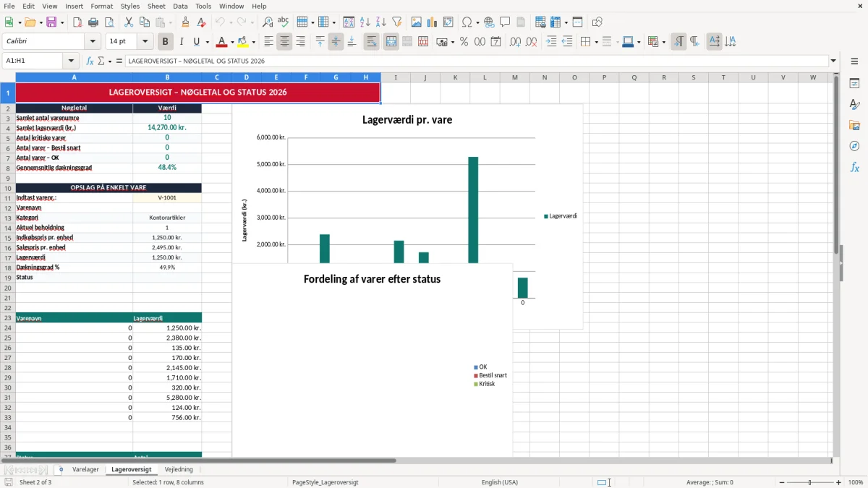The image size is (868, 488).
Task: Expand the Name Box dropdown
Action: coord(71,61)
